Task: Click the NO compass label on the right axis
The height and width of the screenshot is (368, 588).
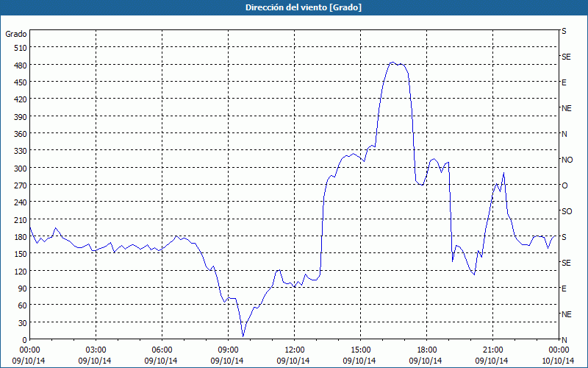Action: click(567, 160)
